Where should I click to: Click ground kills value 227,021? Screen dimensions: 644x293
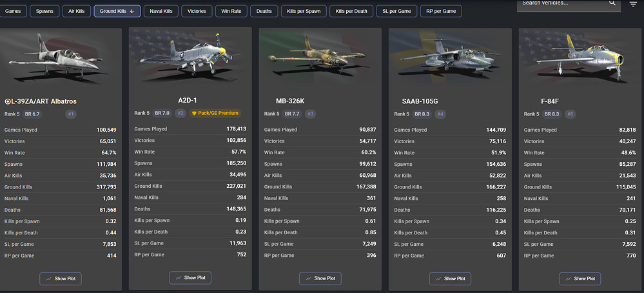pos(236,186)
